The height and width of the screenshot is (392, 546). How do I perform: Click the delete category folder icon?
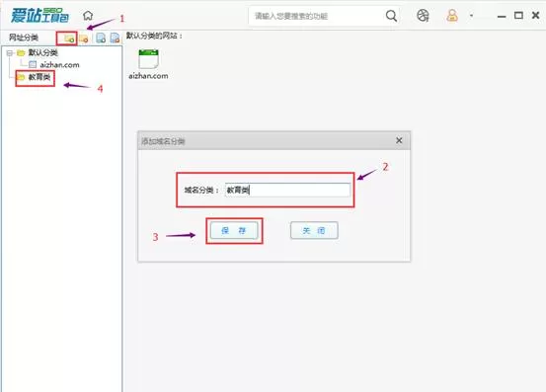click(x=83, y=39)
